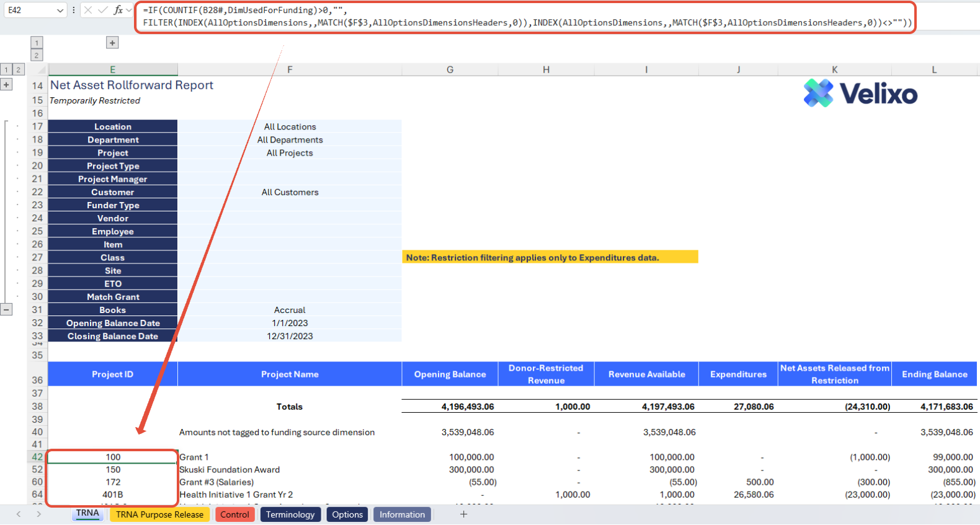Switch to the TRNA Purpose Release tab
Screen dimensions: 980x525
point(159,514)
